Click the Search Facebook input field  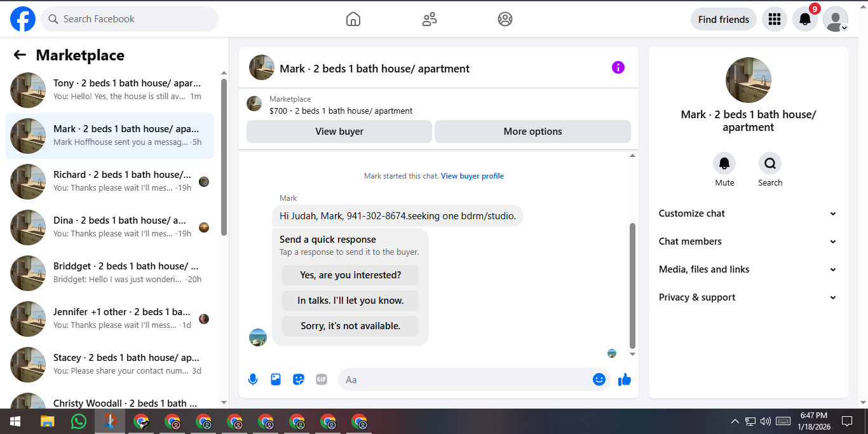130,19
